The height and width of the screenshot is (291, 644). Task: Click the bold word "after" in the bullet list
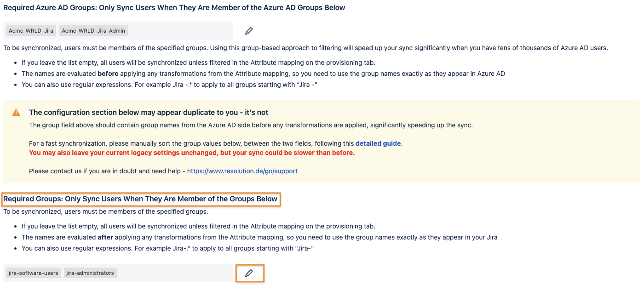click(106, 237)
